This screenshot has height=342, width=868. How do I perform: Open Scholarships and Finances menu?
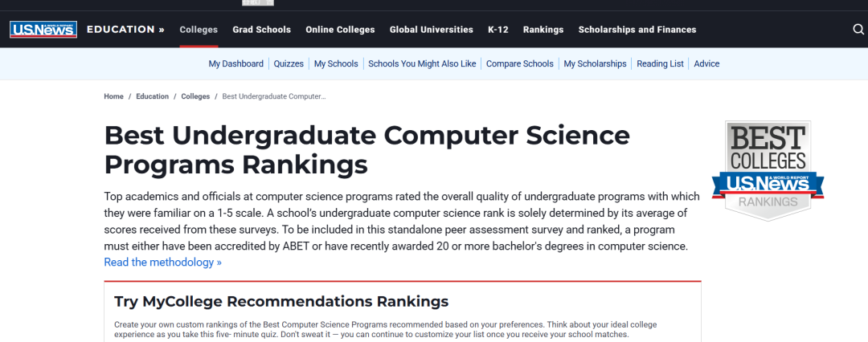[637, 30]
